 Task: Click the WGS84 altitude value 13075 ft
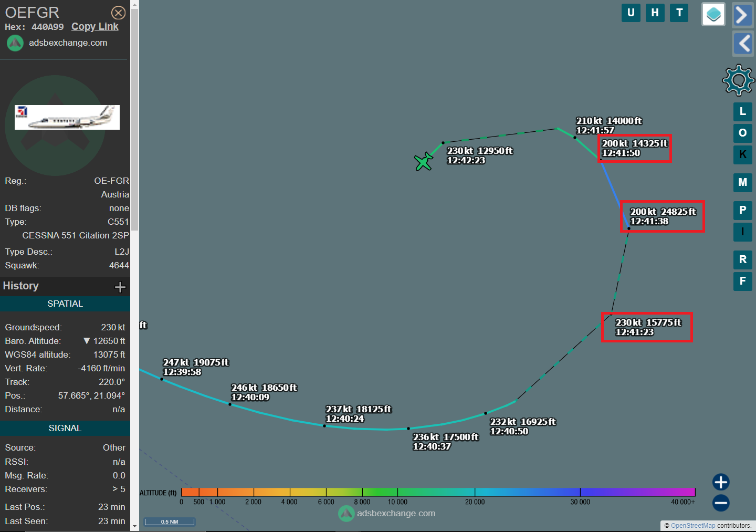coord(109,354)
